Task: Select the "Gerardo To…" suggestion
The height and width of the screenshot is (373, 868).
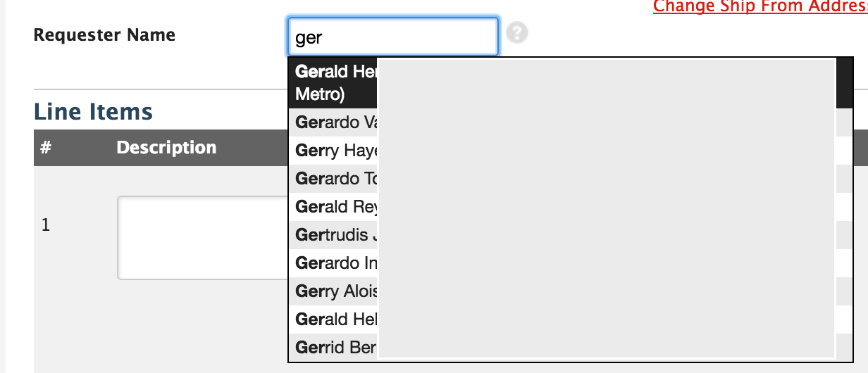Action: point(336,179)
